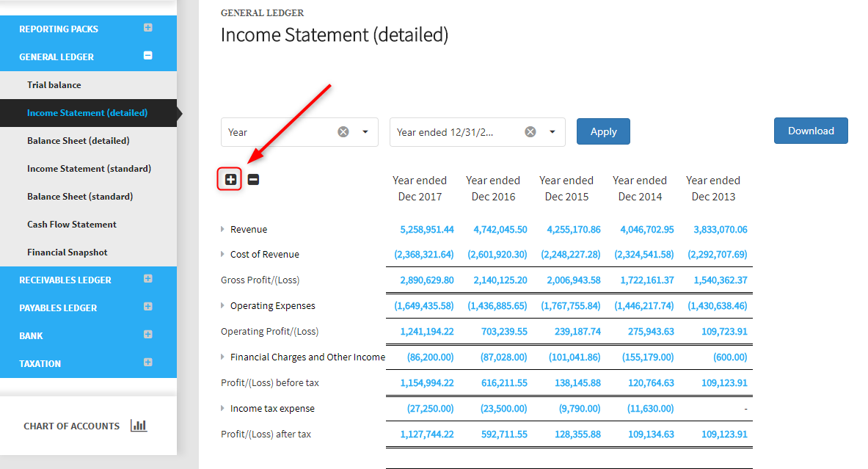Click the Year ended Dec 2014 column header

[x=639, y=189]
